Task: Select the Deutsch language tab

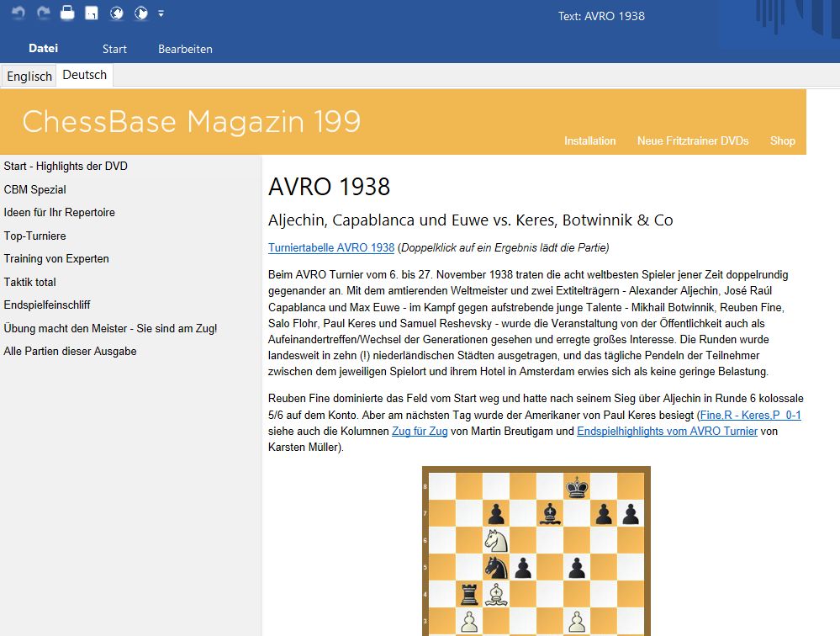Action: pos(85,75)
